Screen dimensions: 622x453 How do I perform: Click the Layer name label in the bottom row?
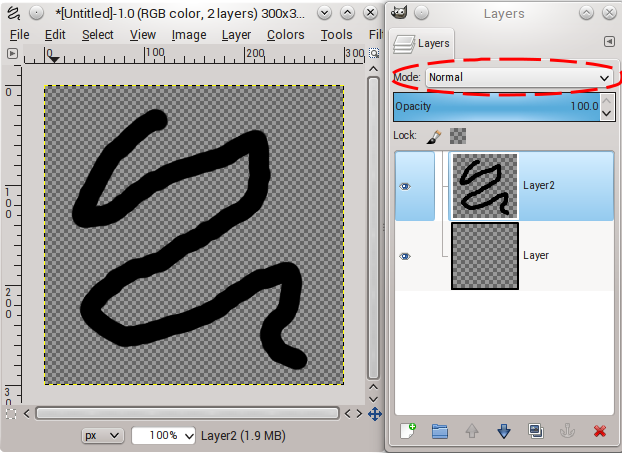[536, 255]
